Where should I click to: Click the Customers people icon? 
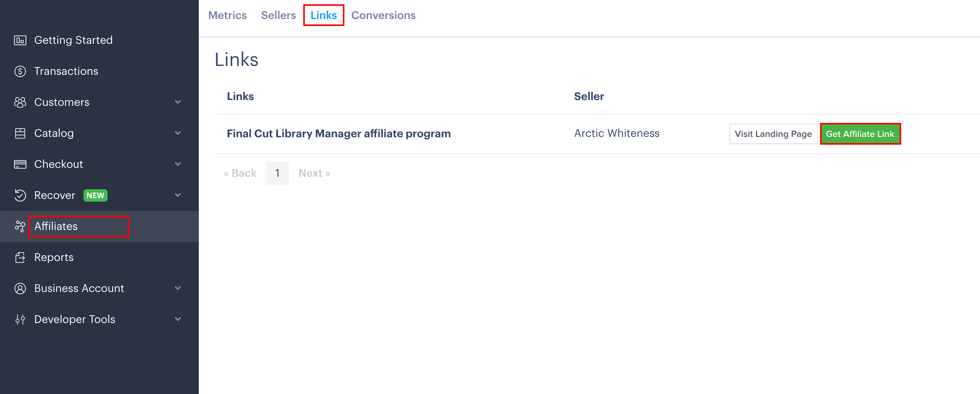(20, 102)
